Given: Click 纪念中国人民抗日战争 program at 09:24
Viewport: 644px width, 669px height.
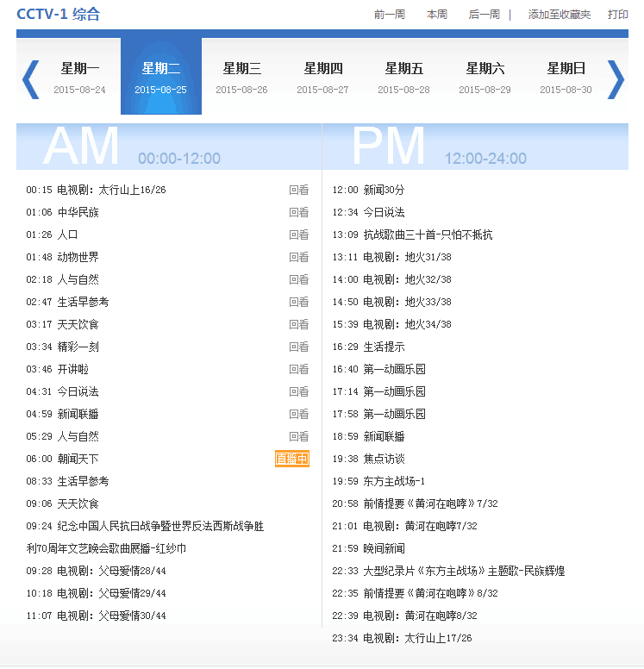Looking at the screenshot, I should point(145,537).
